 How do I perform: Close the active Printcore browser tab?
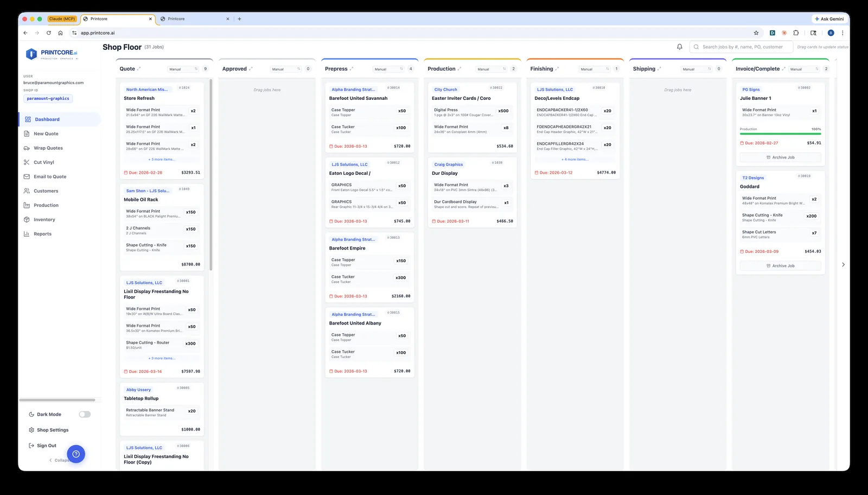(x=151, y=19)
